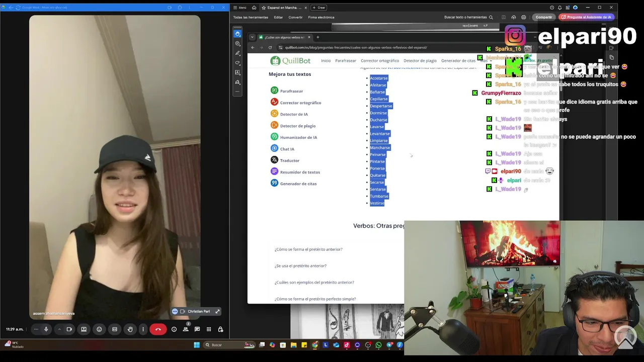Open Todas las herramientas menu
644x362 pixels.
click(x=251, y=17)
